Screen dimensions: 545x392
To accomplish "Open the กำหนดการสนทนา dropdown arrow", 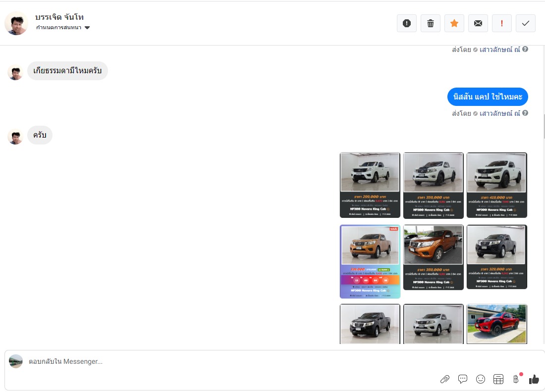I will [x=87, y=28].
